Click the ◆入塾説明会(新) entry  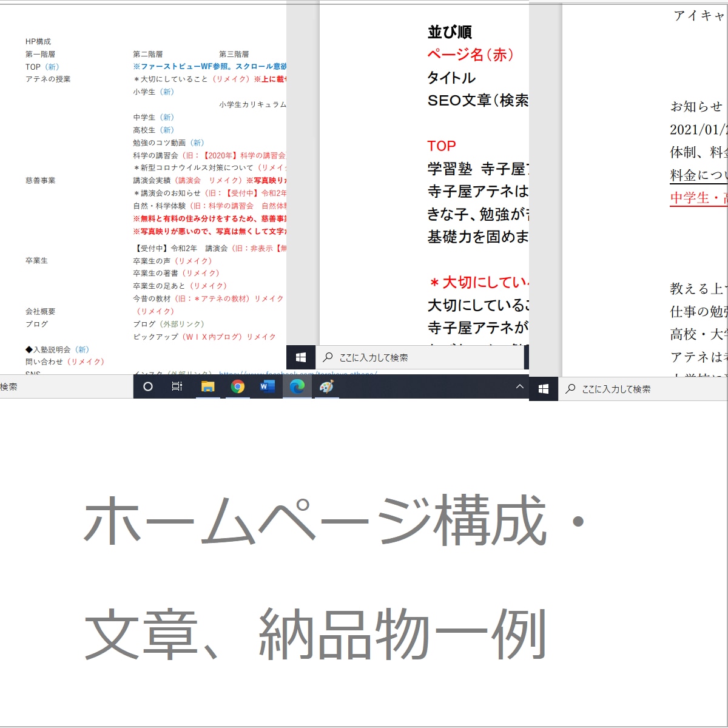click(57, 349)
